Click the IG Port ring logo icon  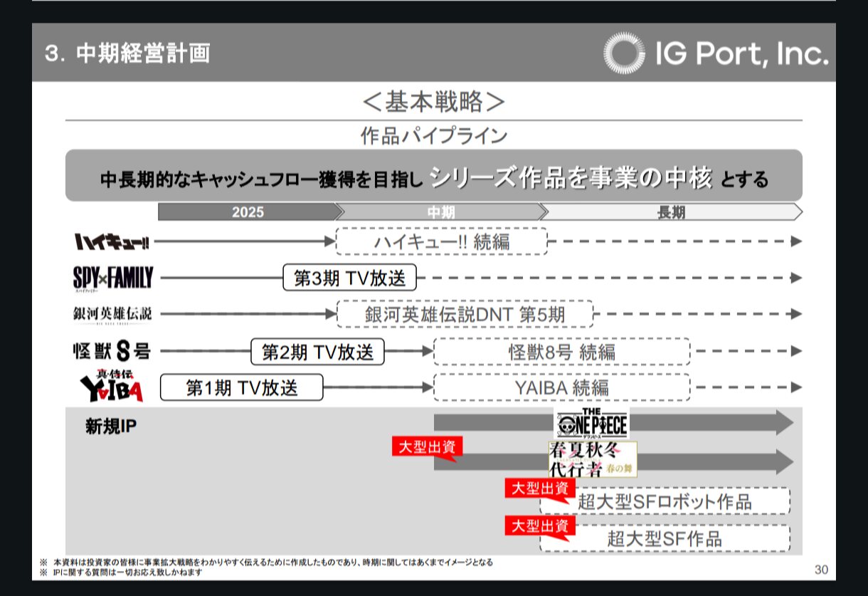point(625,53)
